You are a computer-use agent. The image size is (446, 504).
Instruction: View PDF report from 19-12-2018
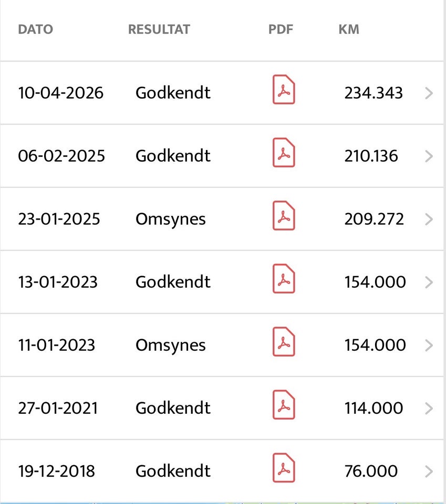point(284,468)
